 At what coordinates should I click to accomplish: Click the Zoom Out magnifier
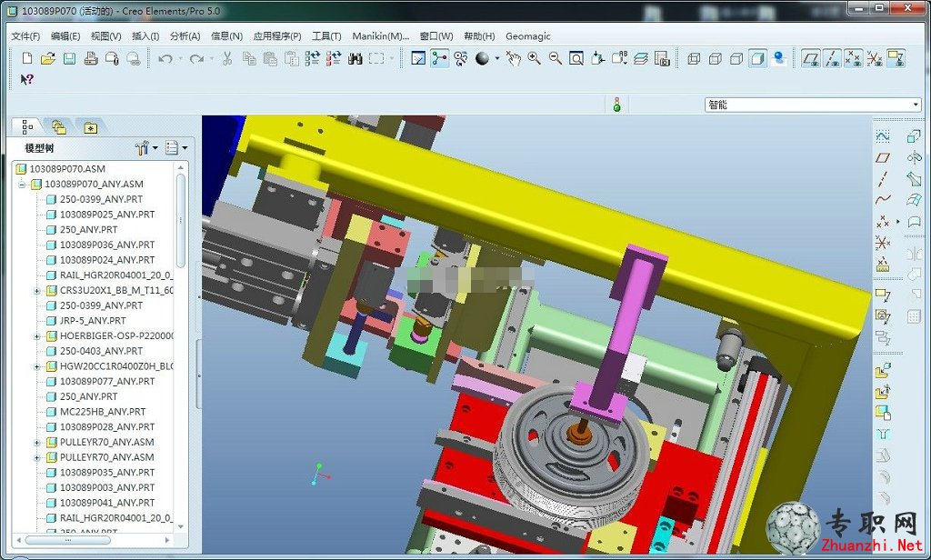tap(556, 58)
